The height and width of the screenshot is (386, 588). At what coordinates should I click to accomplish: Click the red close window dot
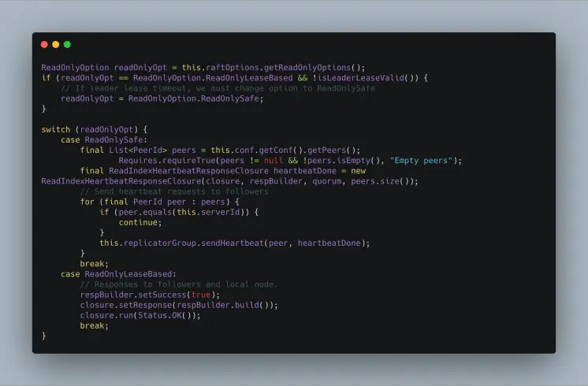point(44,45)
